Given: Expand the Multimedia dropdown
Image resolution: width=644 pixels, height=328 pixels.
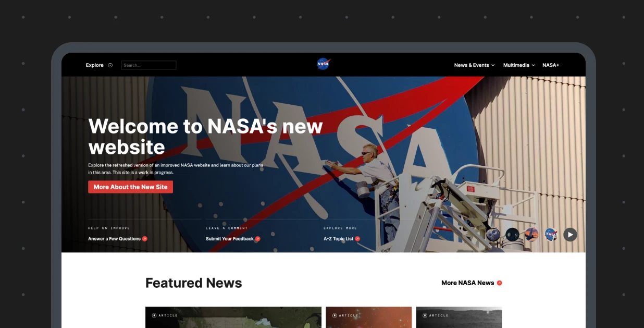Looking at the screenshot, I should [519, 65].
